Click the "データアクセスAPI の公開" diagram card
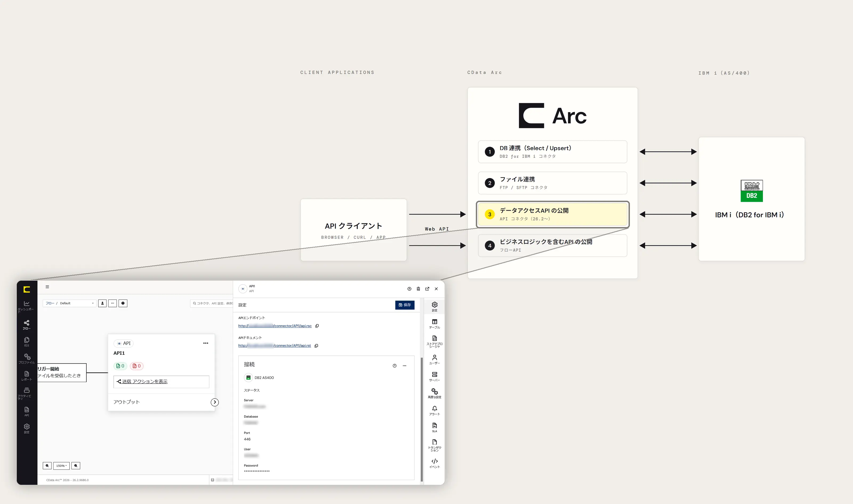The image size is (853, 504). pos(553,214)
